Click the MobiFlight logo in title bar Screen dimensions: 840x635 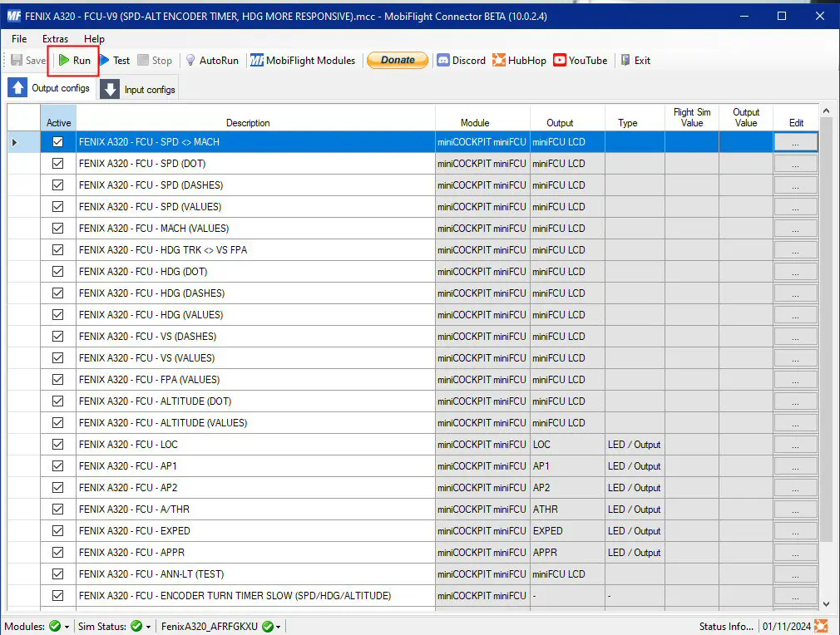click(13, 16)
